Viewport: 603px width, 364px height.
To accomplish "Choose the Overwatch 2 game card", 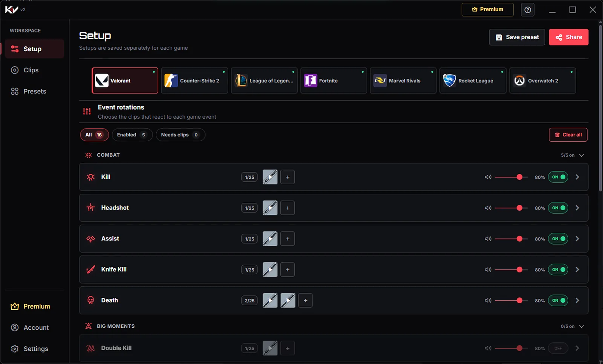I will 542,81.
